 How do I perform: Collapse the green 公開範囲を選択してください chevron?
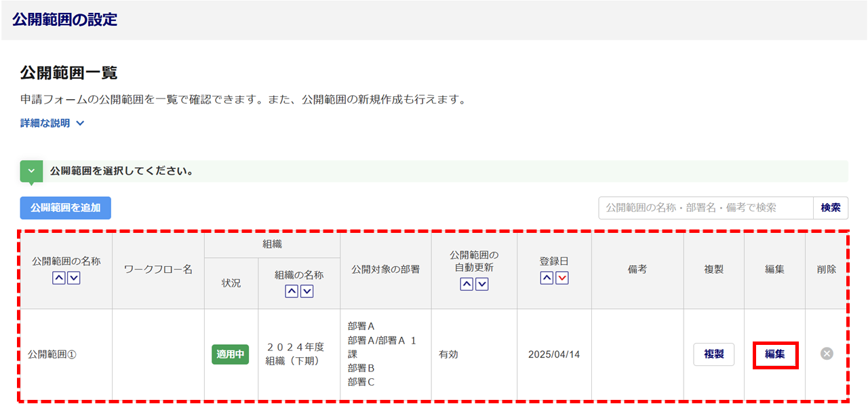coord(31,171)
